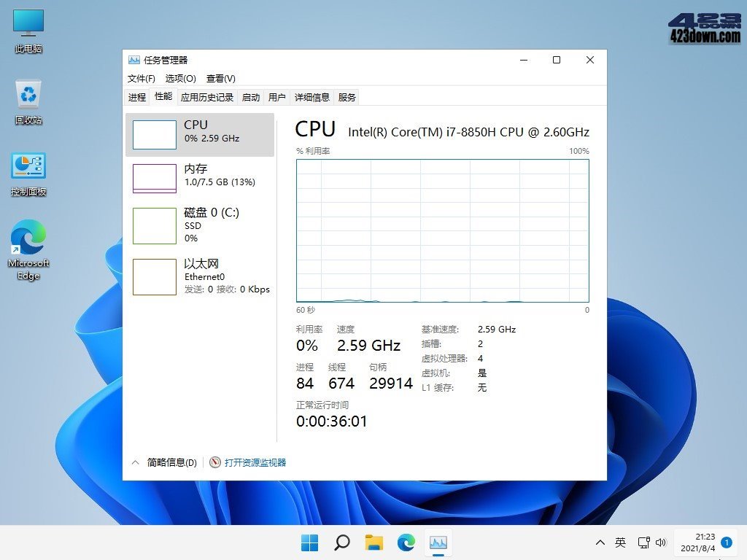Image resolution: width=747 pixels, height=560 pixels.
Task: Select 以太网 in the performance sidebar
Action: click(x=196, y=277)
